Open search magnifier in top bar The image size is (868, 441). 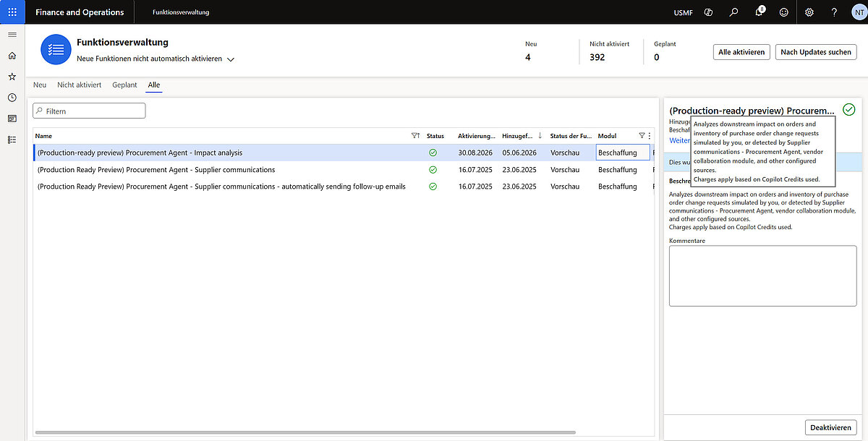click(x=734, y=12)
